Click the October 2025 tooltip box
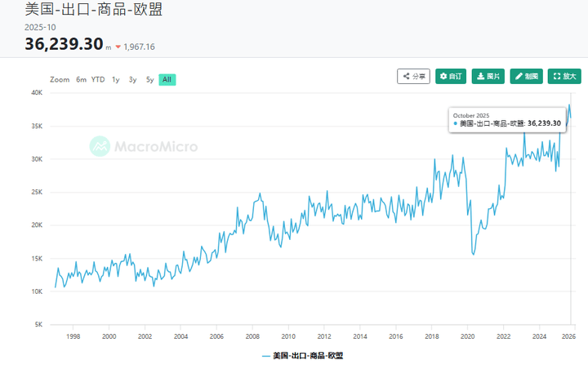The height and width of the screenshot is (369, 588). click(x=508, y=119)
